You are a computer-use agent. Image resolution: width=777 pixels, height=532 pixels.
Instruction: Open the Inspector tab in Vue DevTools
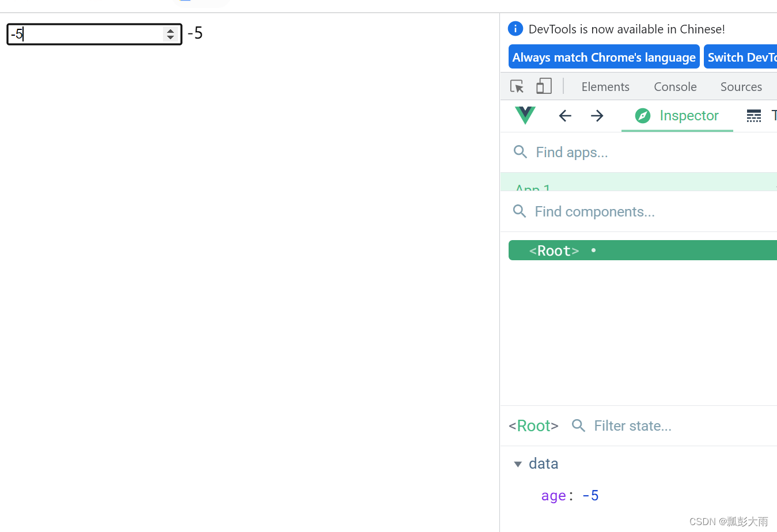click(x=677, y=115)
